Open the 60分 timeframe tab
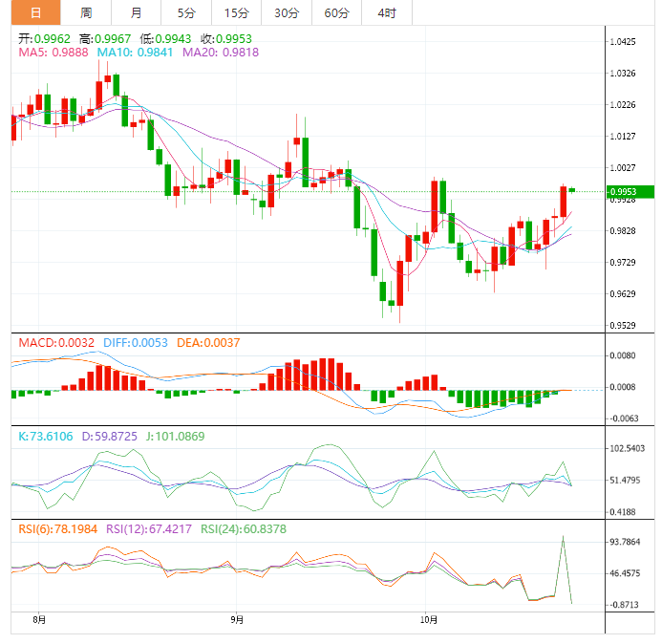662x644 pixels. [x=336, y=12]
